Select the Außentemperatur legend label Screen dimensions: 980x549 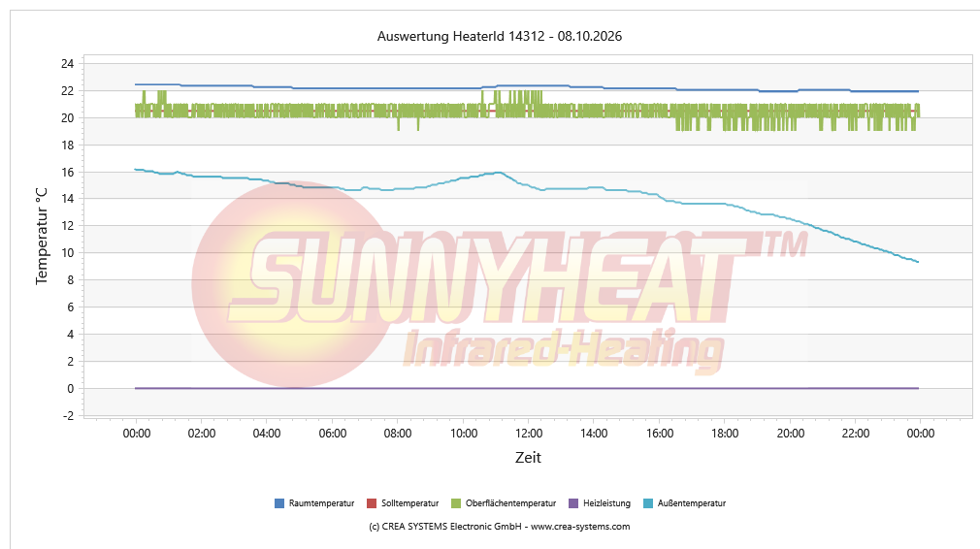(x=692, y=503)
